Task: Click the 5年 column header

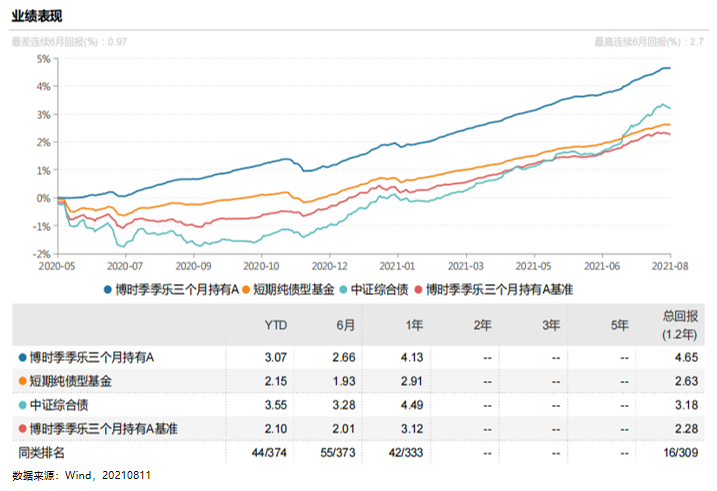Action: 619,324
